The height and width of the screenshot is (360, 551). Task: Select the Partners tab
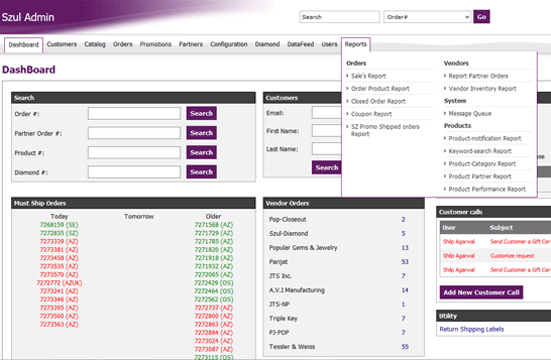coord(191,44)
